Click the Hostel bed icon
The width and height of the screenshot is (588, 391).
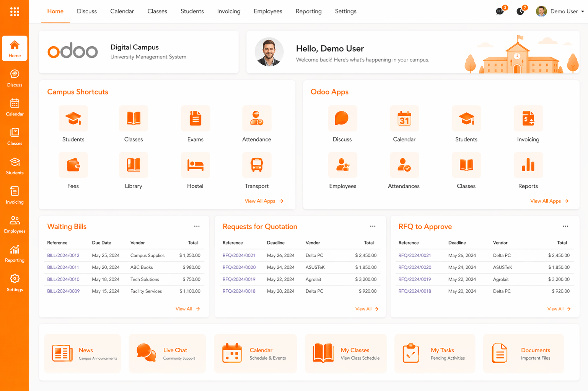pos(195,165)
